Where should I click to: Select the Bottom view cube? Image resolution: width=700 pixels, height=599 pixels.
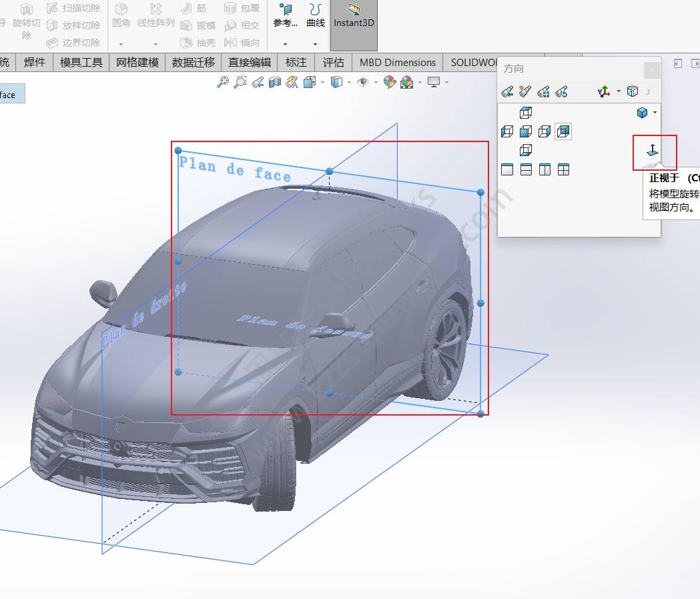(526, 150)
